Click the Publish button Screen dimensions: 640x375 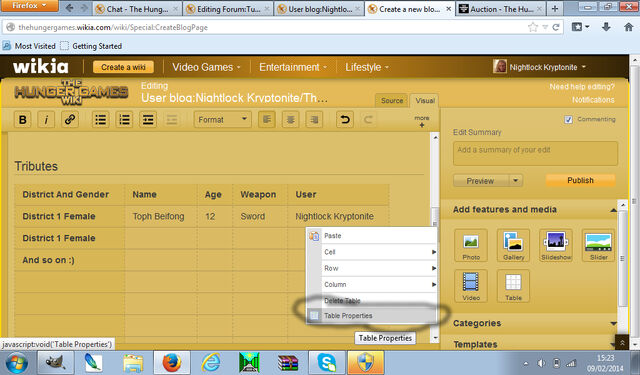pos(580,180)
